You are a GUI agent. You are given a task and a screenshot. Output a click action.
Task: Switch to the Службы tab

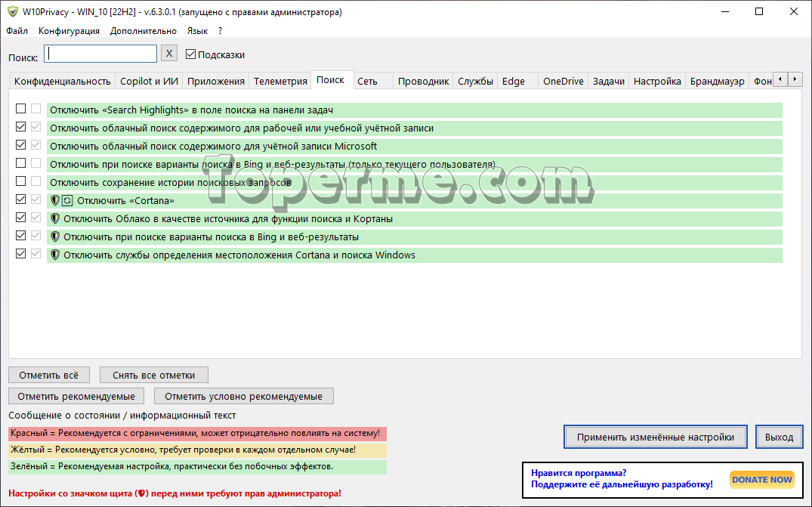475,82
